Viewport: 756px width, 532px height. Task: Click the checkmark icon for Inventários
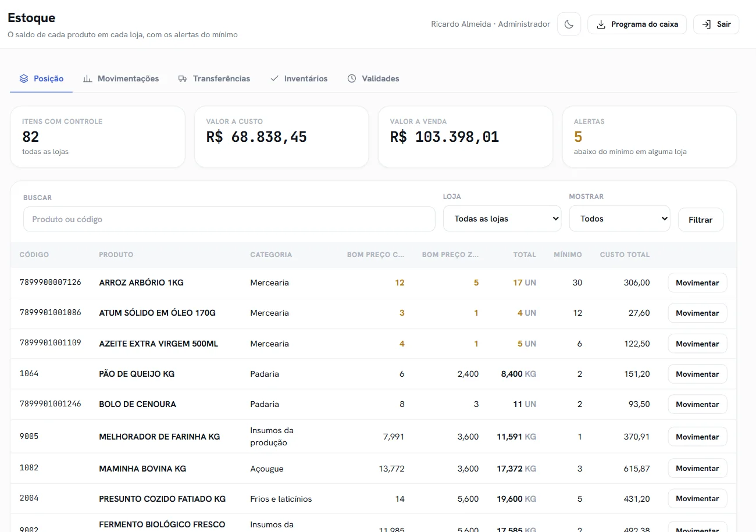coord(274,78)
